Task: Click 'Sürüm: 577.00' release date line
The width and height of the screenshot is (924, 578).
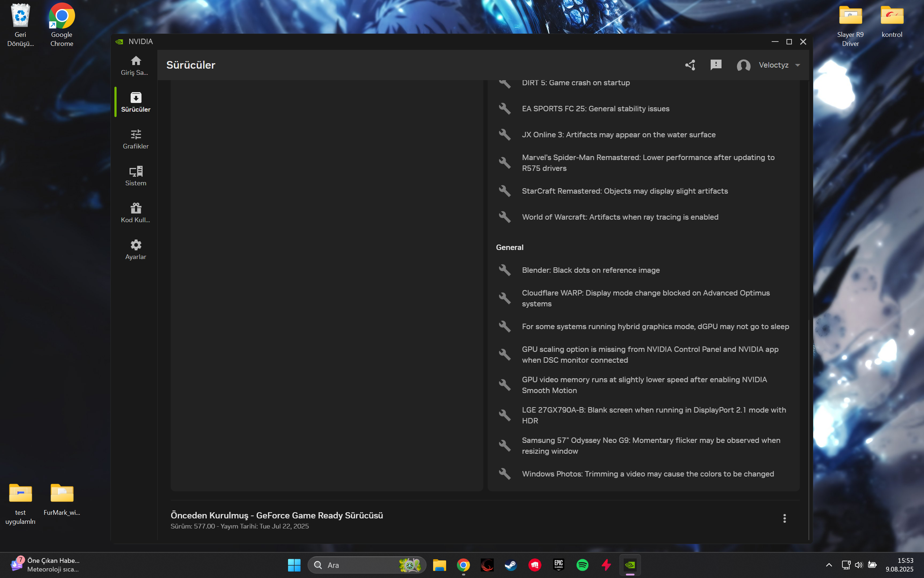Action: [239, 526]
